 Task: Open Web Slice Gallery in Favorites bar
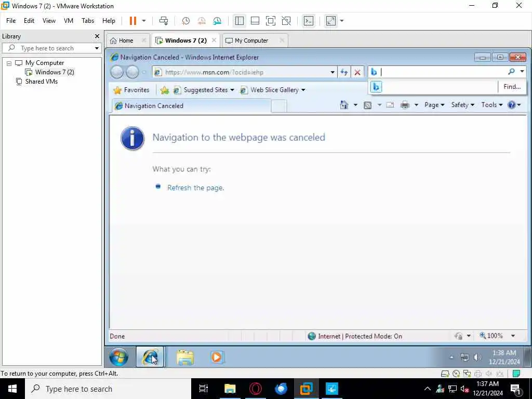(272, 90)
